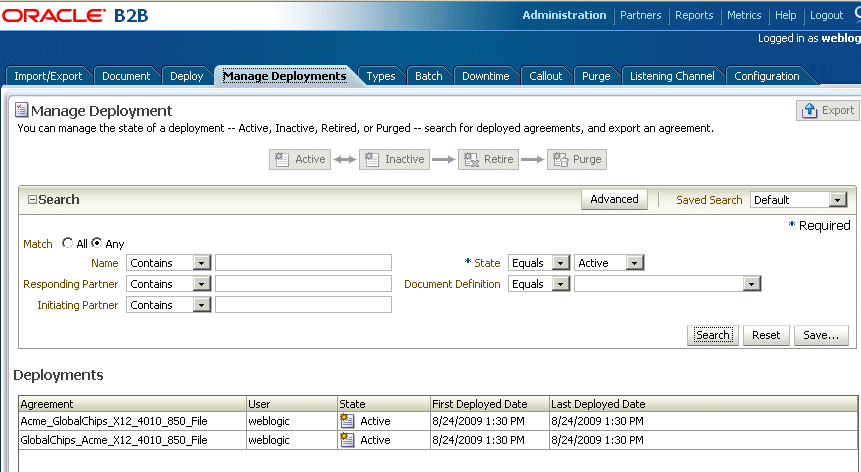Click weblogic user in Acme_GlobalChips row

point(269,421)
